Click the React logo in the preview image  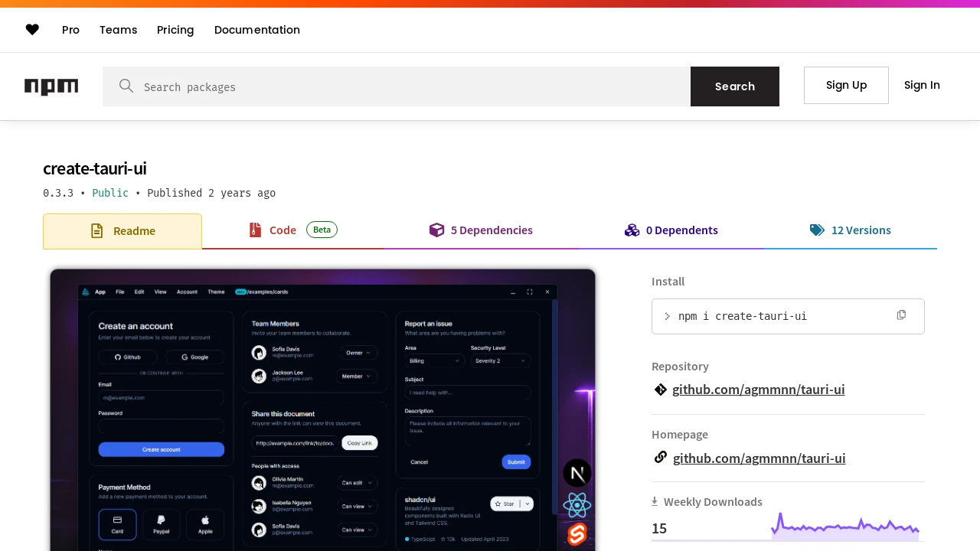point(577,505)
